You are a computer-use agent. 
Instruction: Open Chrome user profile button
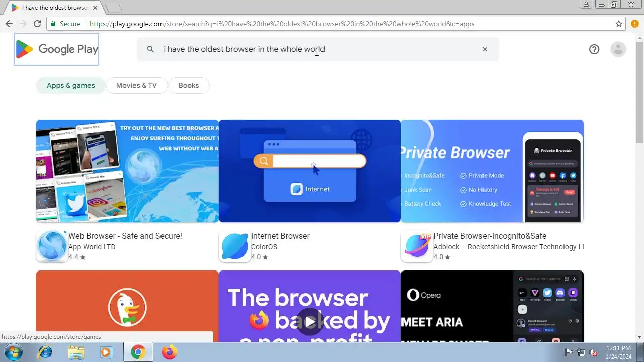pos(586,4)
